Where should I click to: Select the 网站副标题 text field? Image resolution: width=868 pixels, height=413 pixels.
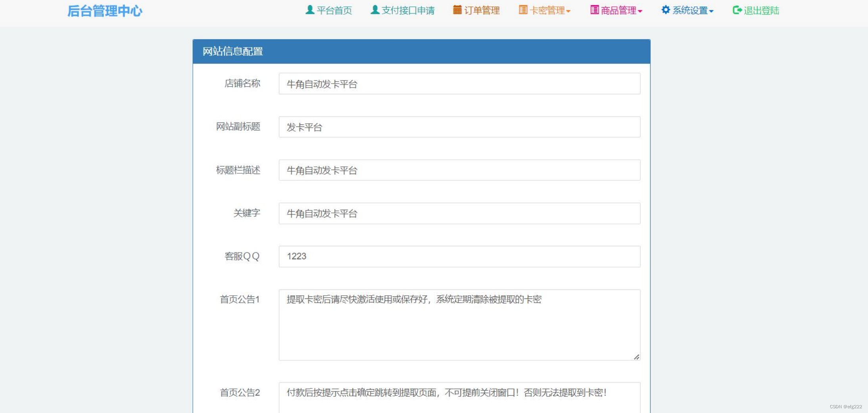(459, 127)
